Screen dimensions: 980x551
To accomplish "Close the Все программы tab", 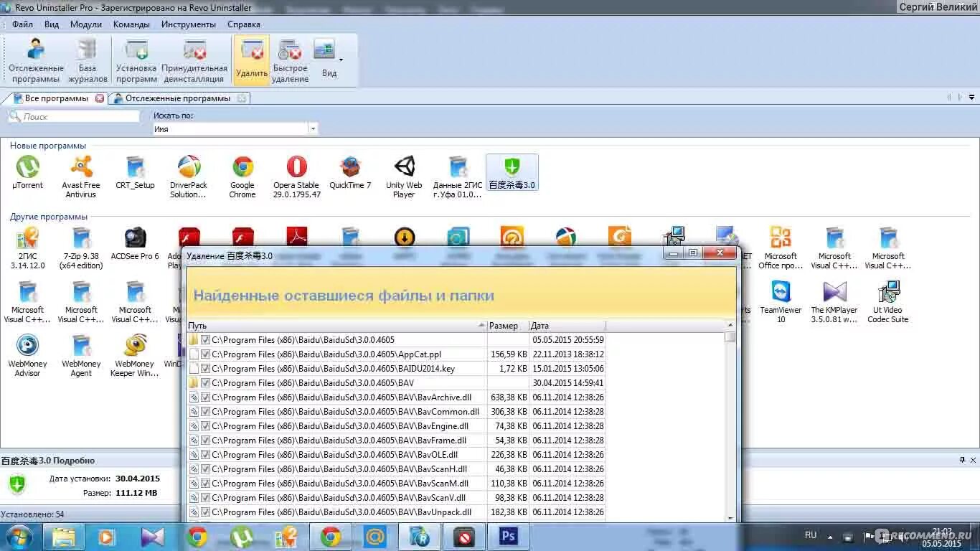I will click(100, 98).
